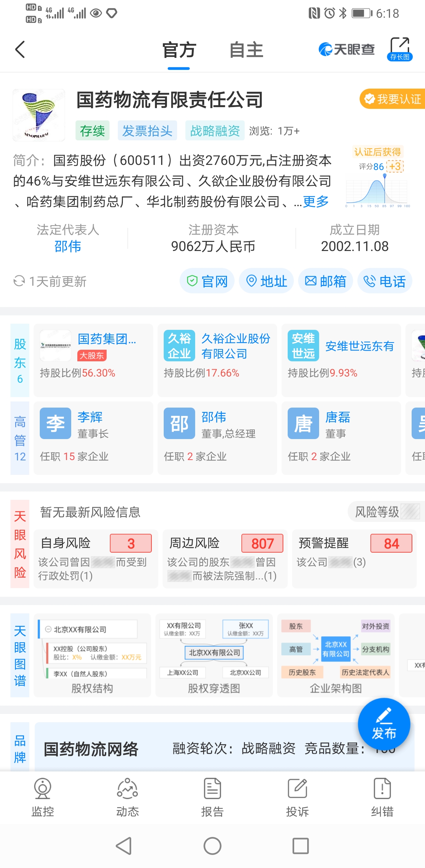Open executive 邵伟 profile in 高管 row

click(217, 438)
